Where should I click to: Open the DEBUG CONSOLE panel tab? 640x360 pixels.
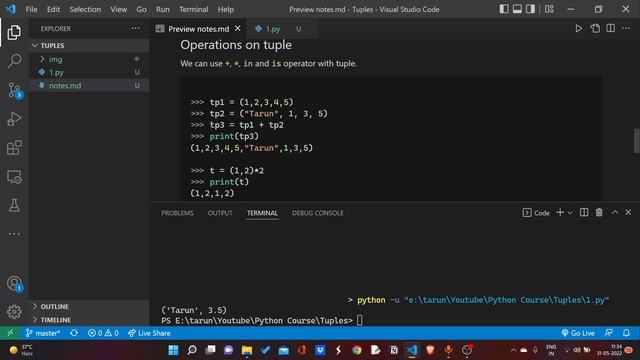[x=318, y=213]
